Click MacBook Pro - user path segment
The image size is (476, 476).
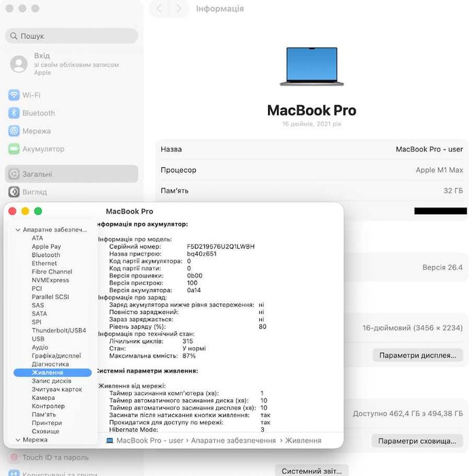pos(150,440)
